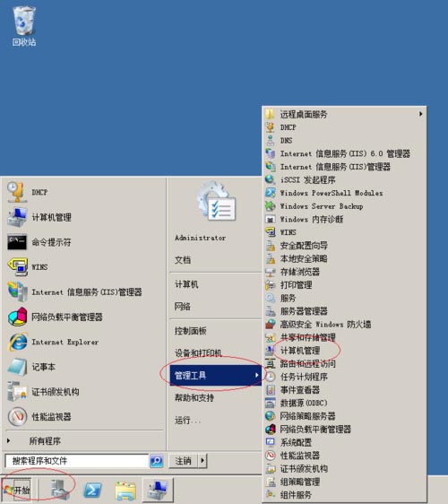This screenshot has height=504, width=448.
Task: Click 运行... Run link
Action: point(188,420)
